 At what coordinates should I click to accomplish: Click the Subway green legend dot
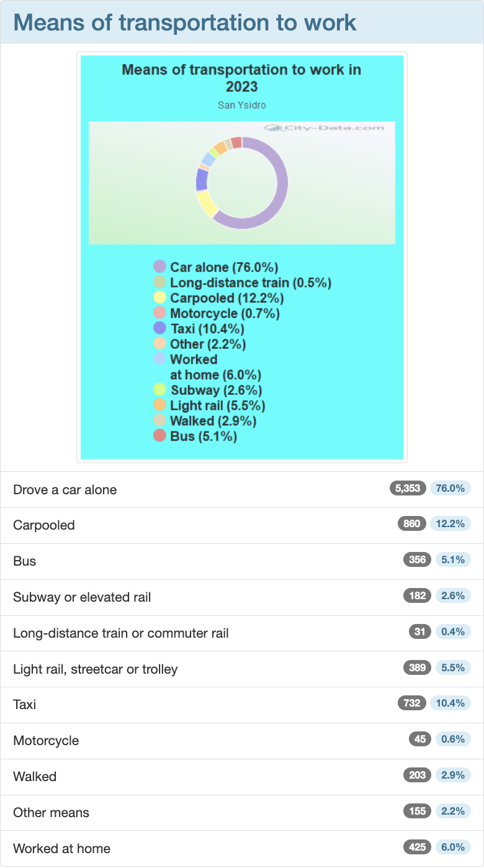[x=159, y=390]
